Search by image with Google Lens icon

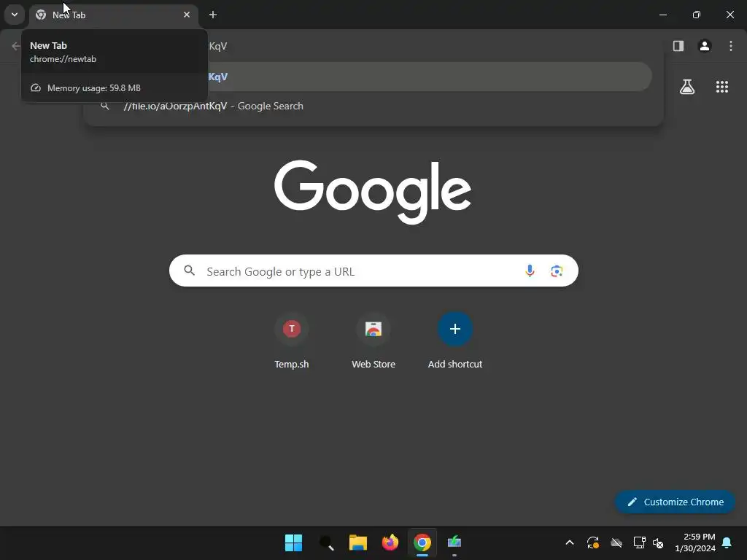tap(557, 271)
